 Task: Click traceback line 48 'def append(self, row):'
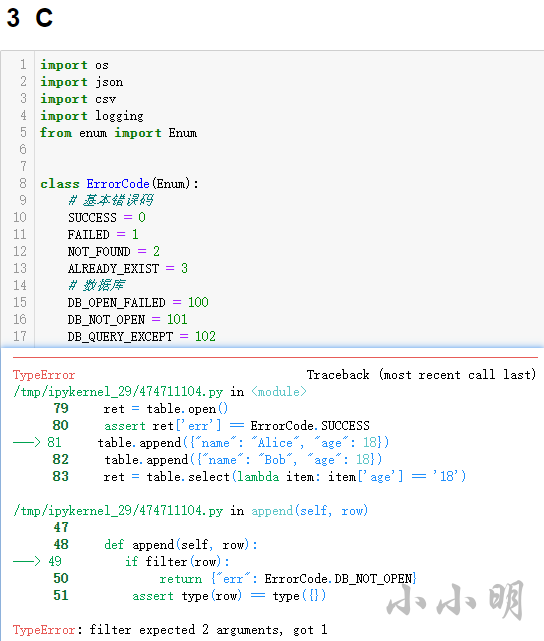click(x=155, y=545)
